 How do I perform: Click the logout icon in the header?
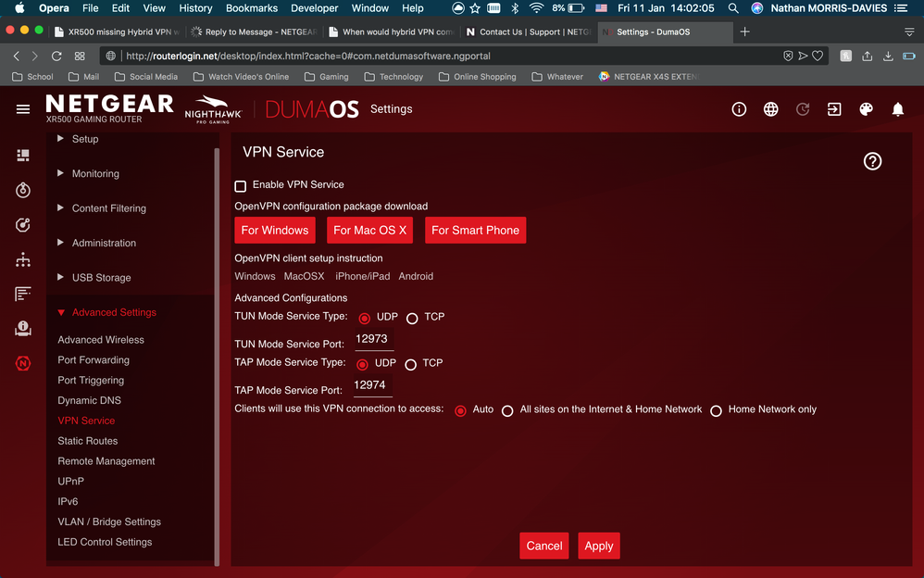point(834,108)
